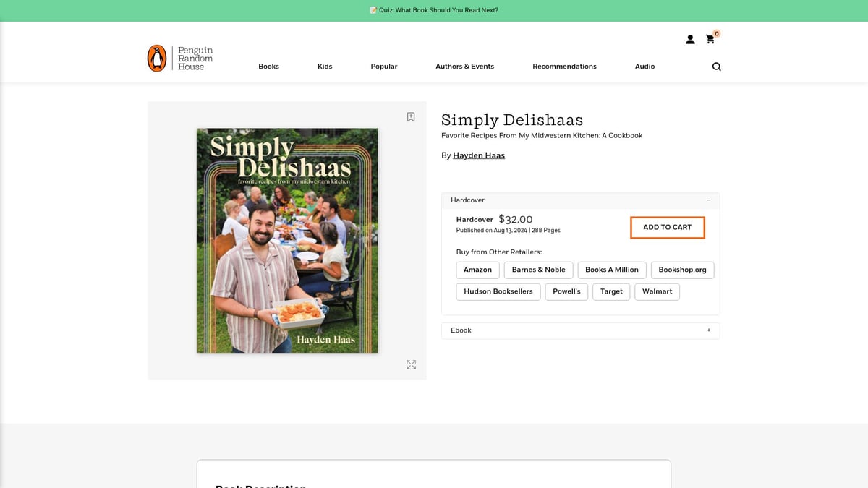
Task: Expand the Ebook format section
Action: coord(708,330)
